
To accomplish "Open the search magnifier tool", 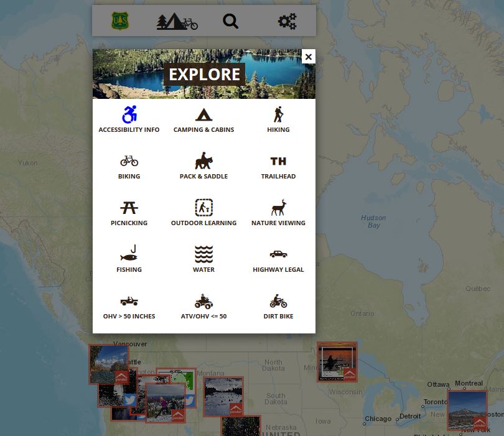I will coord(231,21).
